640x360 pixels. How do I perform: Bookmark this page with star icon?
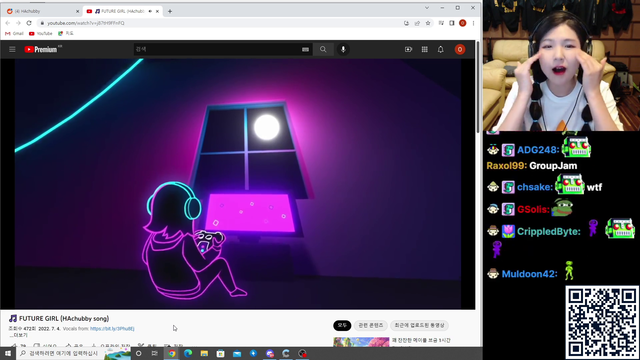tap(428, 23)
